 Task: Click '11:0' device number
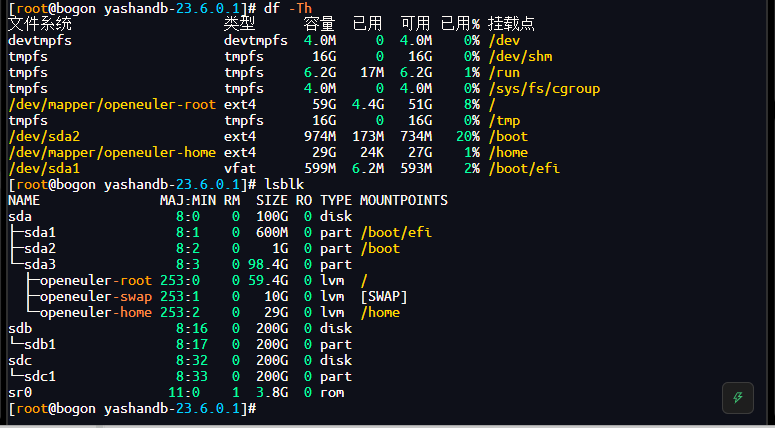click(184, 392)
